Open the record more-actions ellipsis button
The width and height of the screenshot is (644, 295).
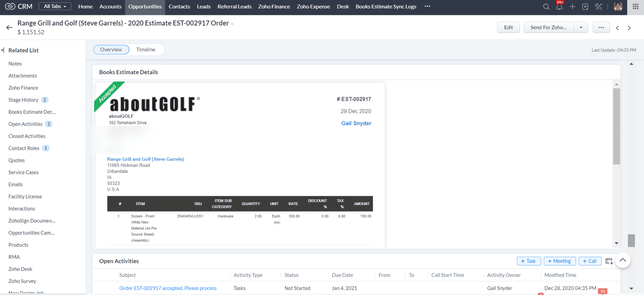pos(601,27)
